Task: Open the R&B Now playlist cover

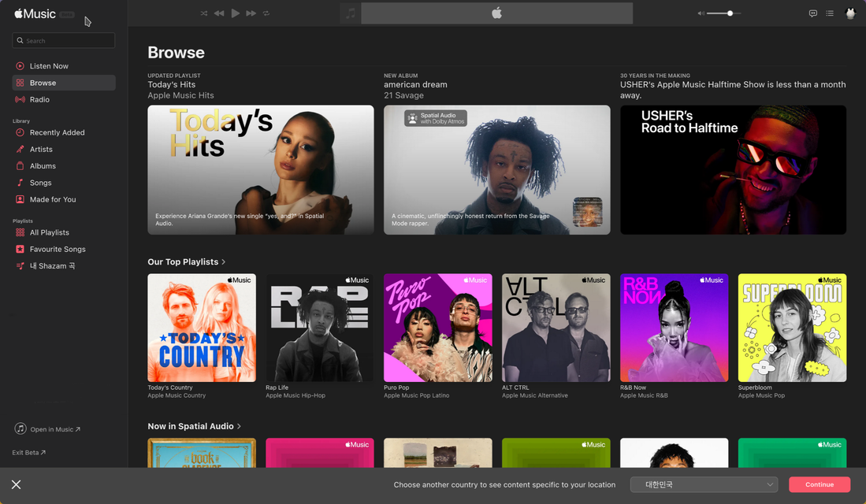Action: click(x=675, y=328)
